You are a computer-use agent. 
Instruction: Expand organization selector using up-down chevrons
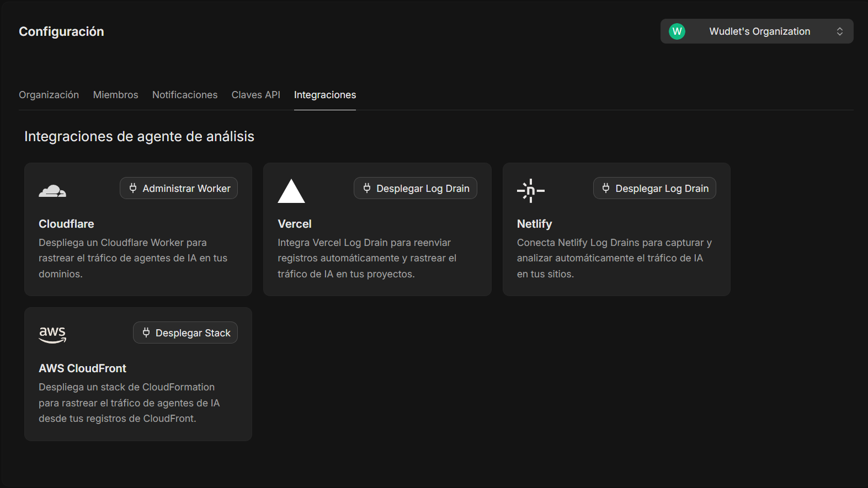point(840,31)
